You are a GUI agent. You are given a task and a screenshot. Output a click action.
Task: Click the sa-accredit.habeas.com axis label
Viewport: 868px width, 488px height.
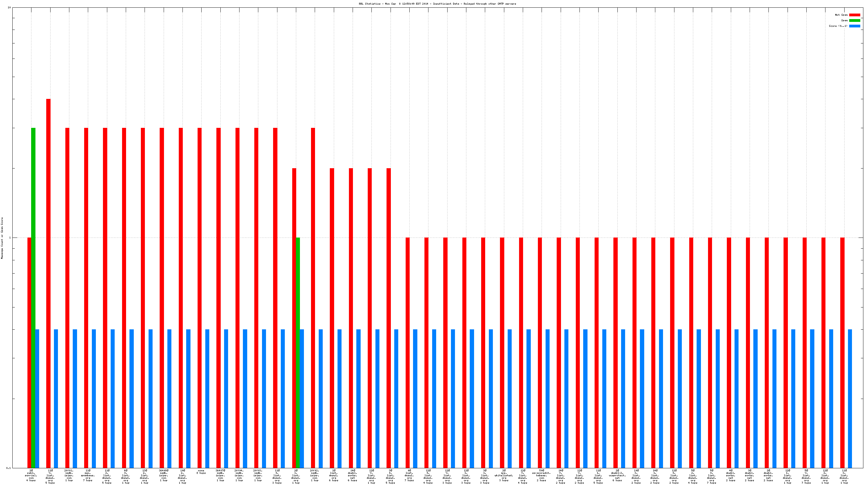tap(541, 475)
